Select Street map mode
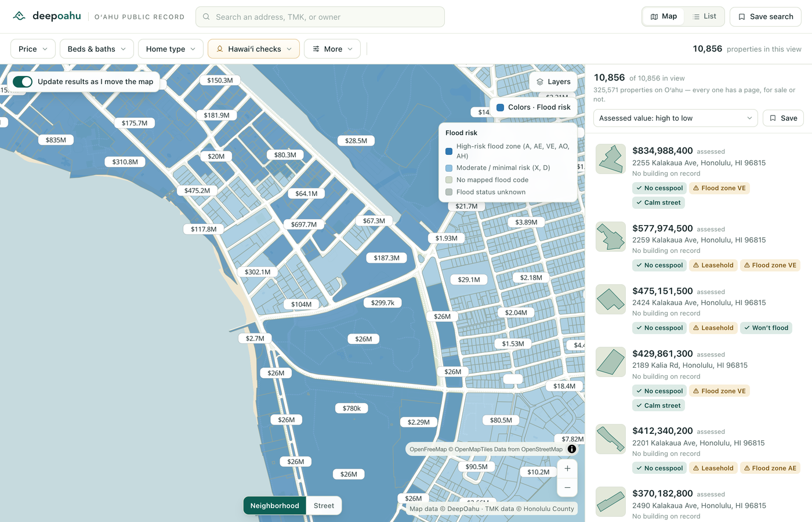 coord(324,506)
